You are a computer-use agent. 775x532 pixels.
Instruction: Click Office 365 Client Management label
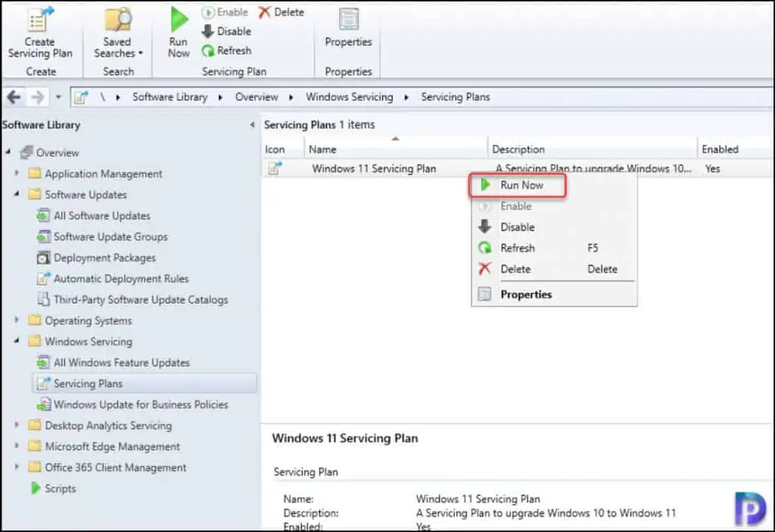point(116,468)
